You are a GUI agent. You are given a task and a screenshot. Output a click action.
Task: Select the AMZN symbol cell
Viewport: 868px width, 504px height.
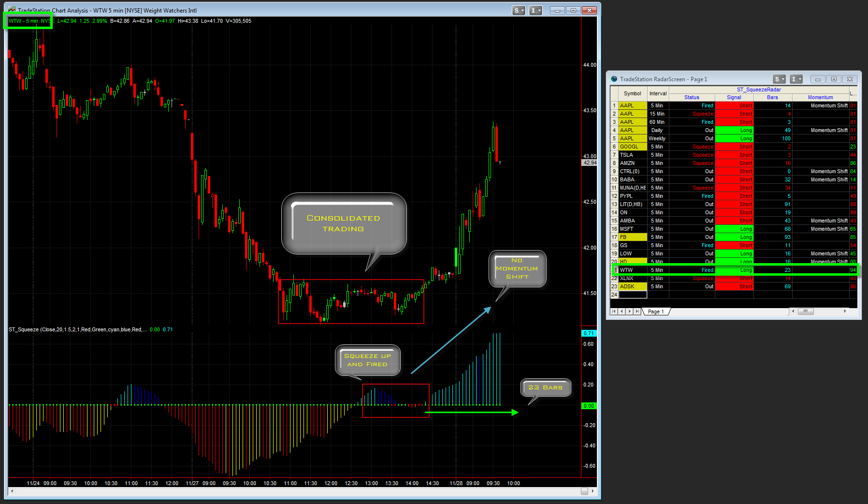click(633, 163)
